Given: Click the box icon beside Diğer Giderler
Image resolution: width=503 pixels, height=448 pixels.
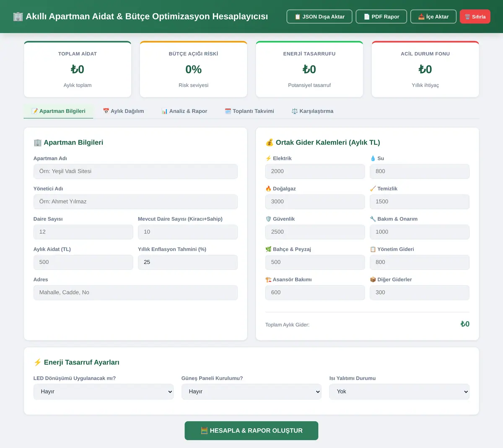Looking at the screenshot, I should tap(373, 279).
